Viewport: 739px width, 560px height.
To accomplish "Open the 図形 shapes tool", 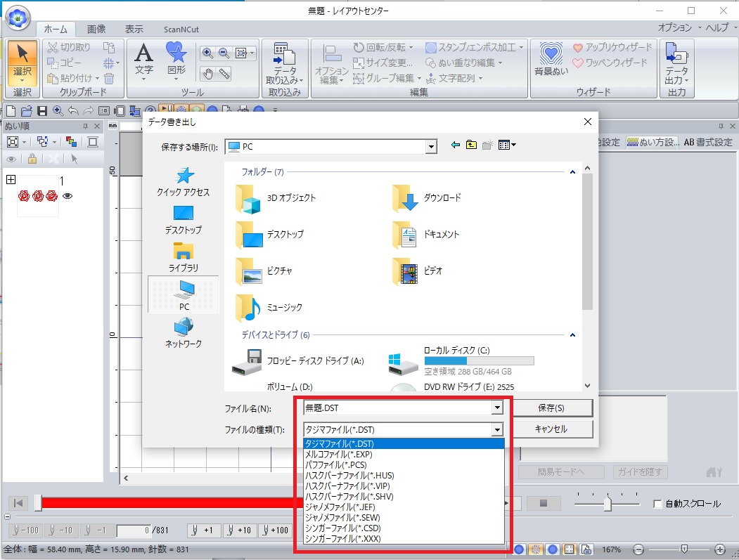I will coord(176,61).
